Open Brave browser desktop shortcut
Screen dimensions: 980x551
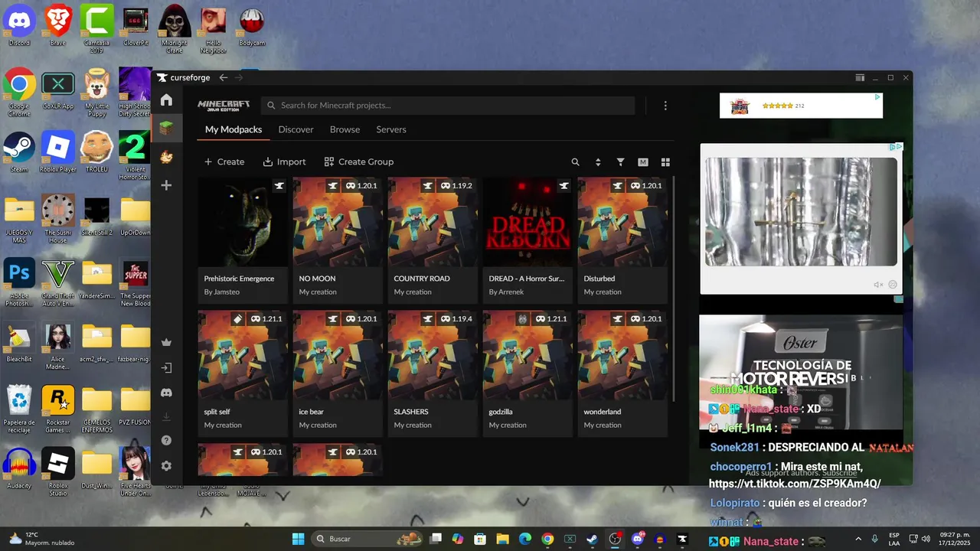58,25
